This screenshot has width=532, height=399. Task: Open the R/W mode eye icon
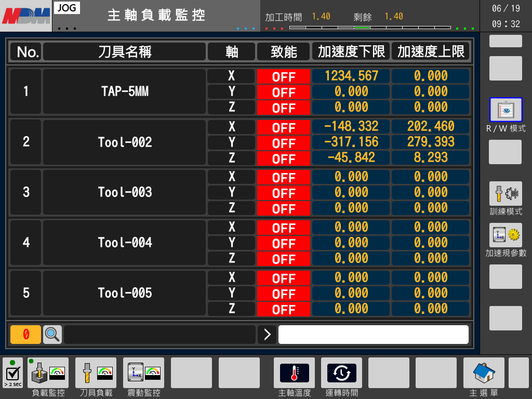(x=506, y=110)
